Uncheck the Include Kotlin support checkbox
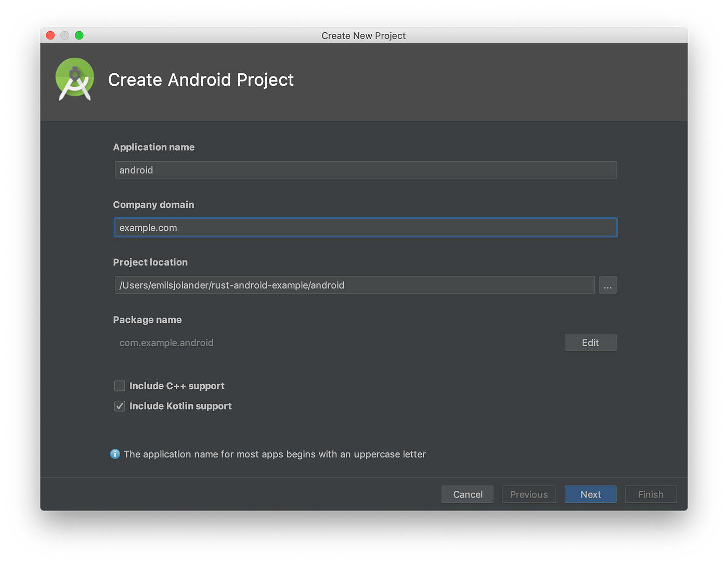Image resolution: width=728 pixels, height=564 pixels. click(x=120, y=406)
